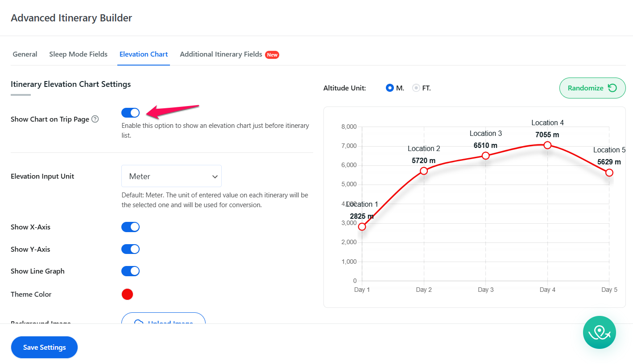The width and height of the screenshot is (633, 364).
Task: Select the M. altitude unit radio button
Action: pyautogui.click(x=390, y=88)
